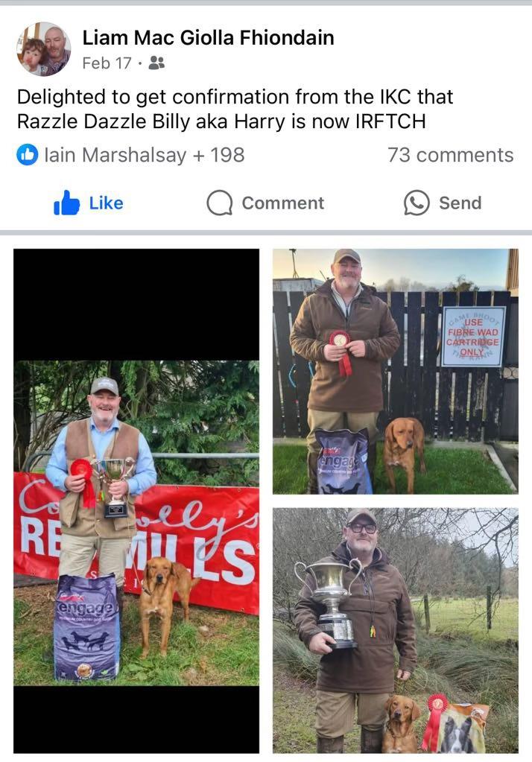
Task: View who reacted: Iain Marshalsay + 198
Action: pyautogui.click(x=145, y=155)
